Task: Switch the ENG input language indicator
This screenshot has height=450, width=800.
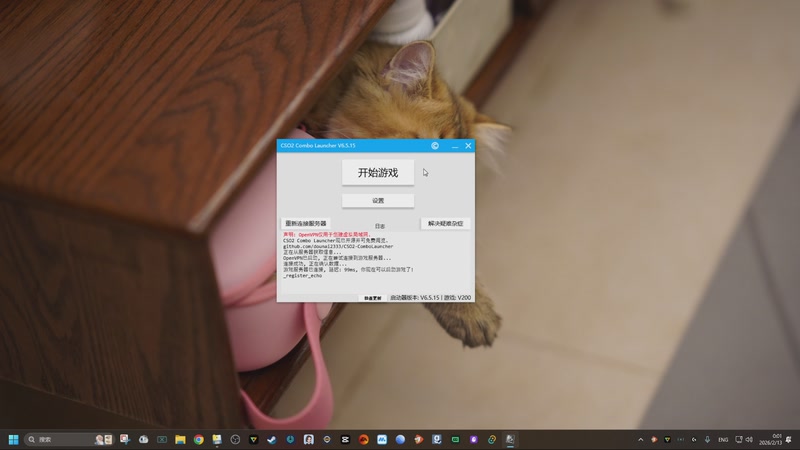Action: tap(722, 439)
